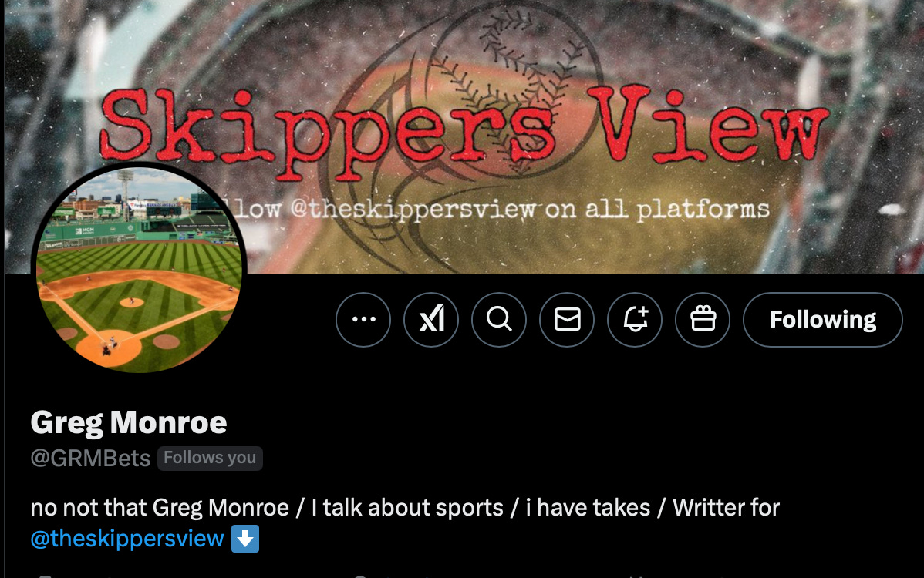Click the blue down-arrow emoji in bio

tap(245, 539)
